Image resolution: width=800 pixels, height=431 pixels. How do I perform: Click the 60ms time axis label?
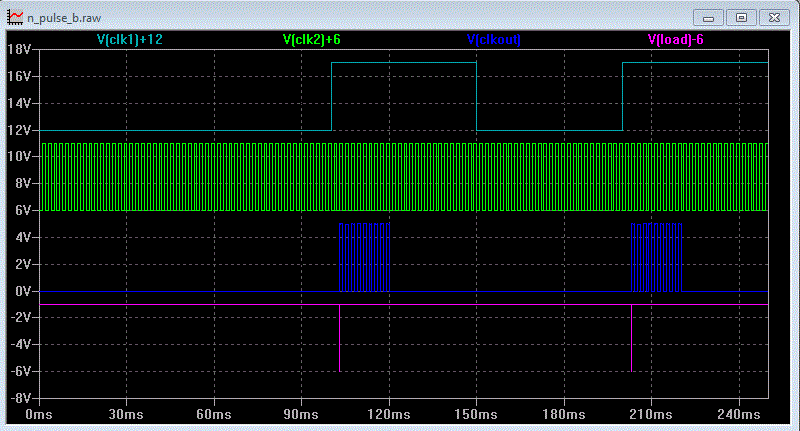214,415
